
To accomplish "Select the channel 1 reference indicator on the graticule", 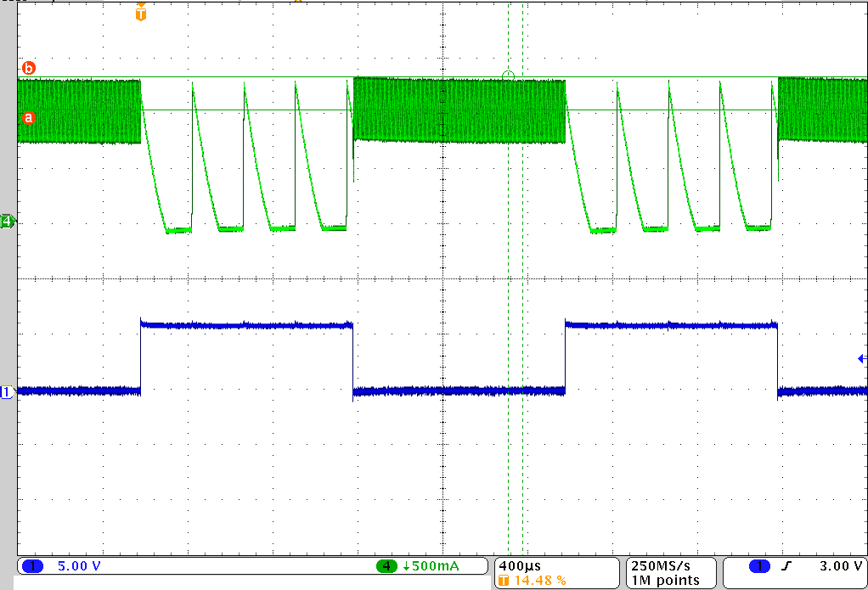I will [x=7, y=392].
